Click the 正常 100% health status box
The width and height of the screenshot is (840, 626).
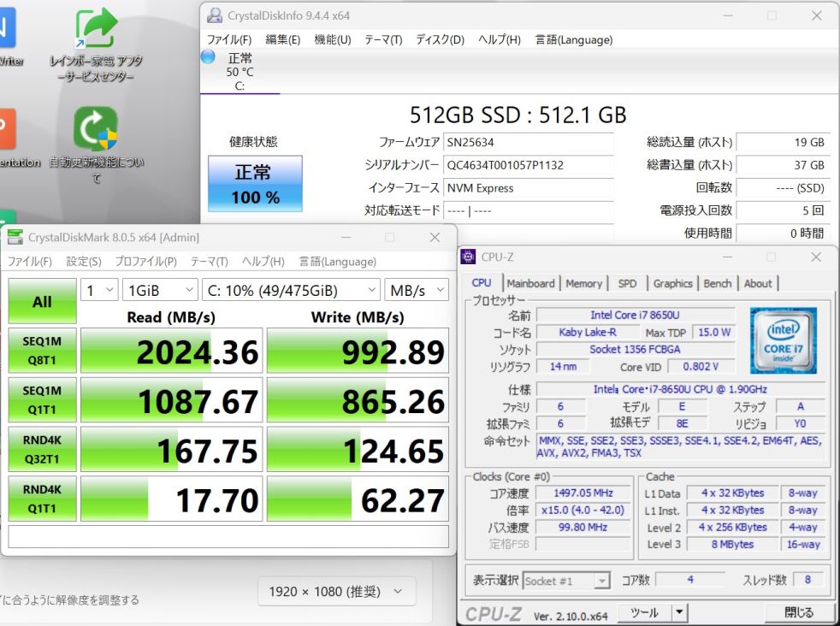tap(243, 184)
